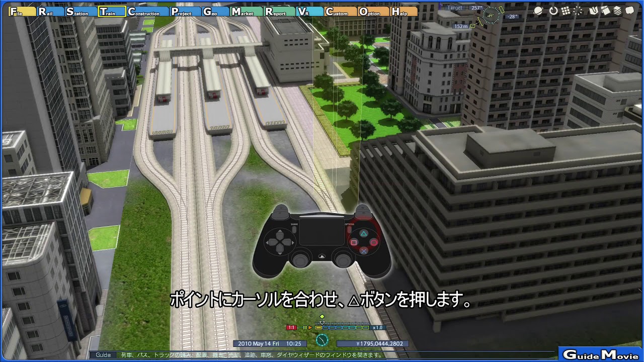Screen dimensions: 644x362
Task: Open the Geo menu
Action: pos(216,12)
